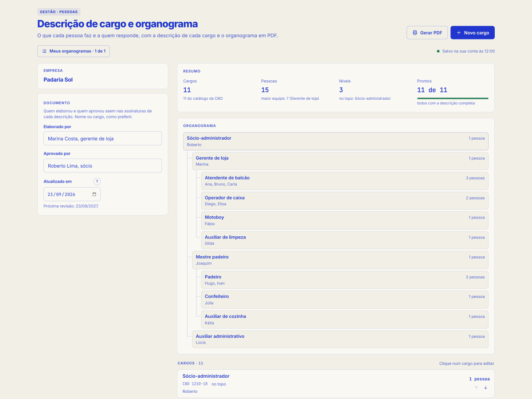Edit the Aprovado por field
The height and width of the screenshot is (399, 532).
click(x=102, y=166)
